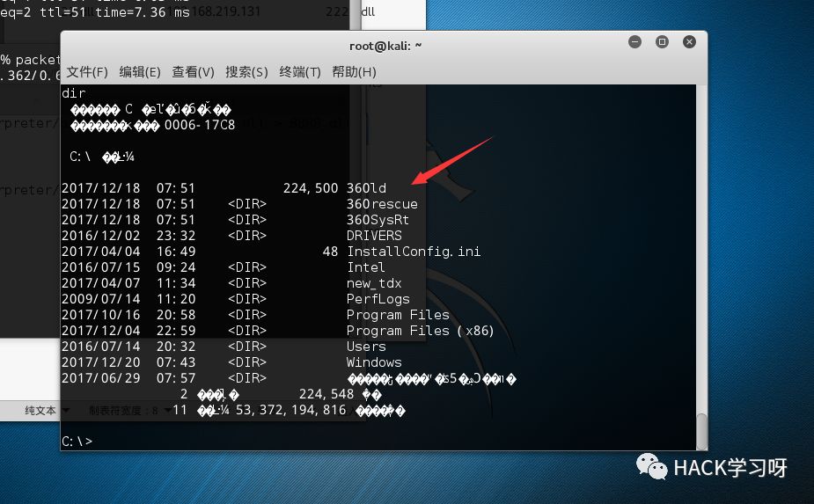Click the Users directory entry
The height and width of the screenshot is (504, 814).
(366, 347)
